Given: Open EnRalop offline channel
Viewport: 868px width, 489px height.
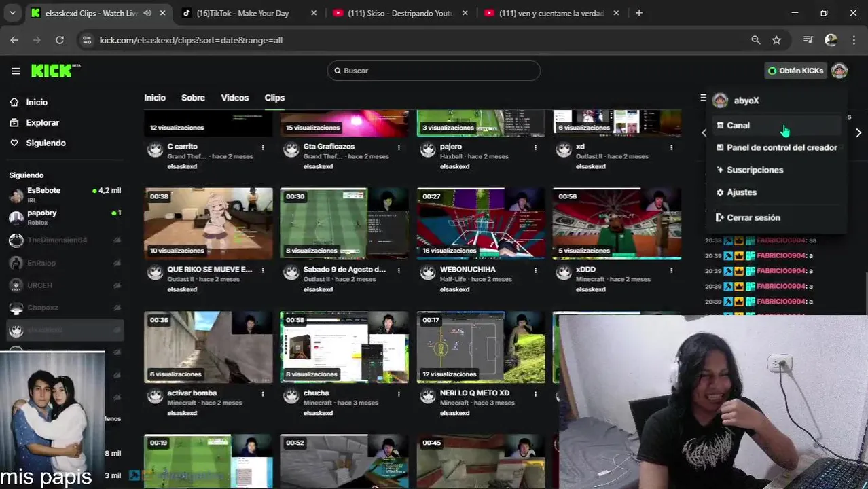Looking at the screenshot, I should 65,263.
